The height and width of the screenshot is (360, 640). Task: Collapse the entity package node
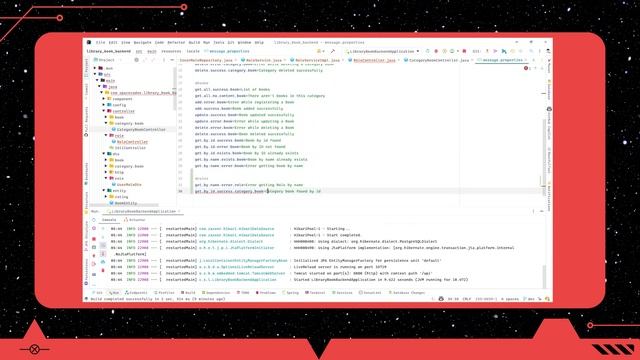pos(104,191)
